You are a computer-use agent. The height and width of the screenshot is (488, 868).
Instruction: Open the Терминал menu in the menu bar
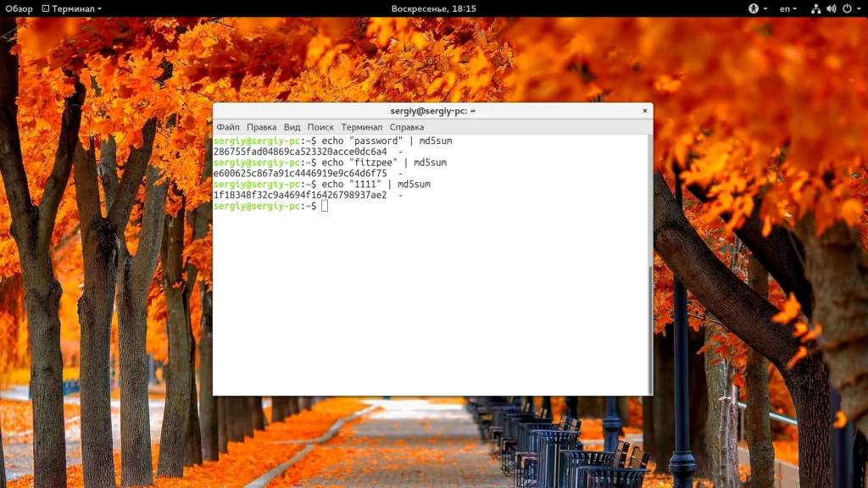361,127
